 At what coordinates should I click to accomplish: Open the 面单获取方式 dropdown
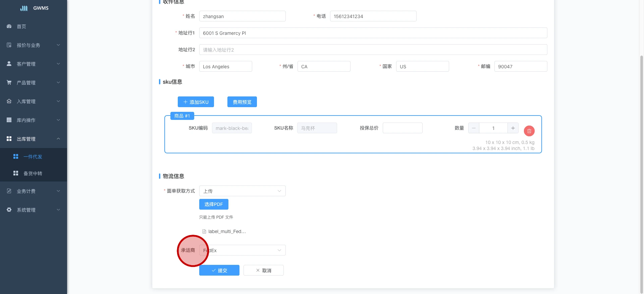click(242, 191)
